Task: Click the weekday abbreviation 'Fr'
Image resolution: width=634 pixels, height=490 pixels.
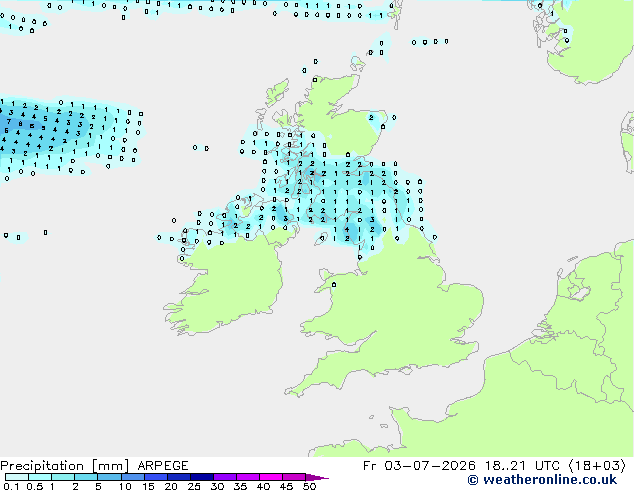Action: (x=370, y=466)
